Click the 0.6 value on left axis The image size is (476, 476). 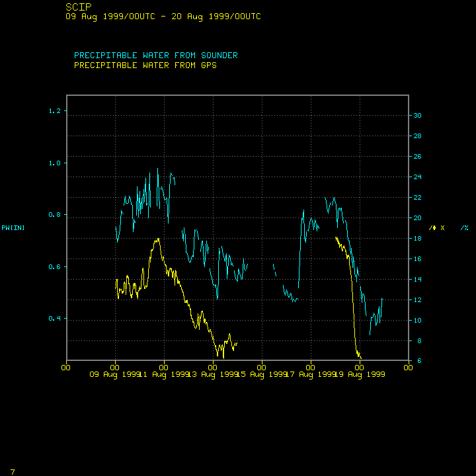pos(54,267)
